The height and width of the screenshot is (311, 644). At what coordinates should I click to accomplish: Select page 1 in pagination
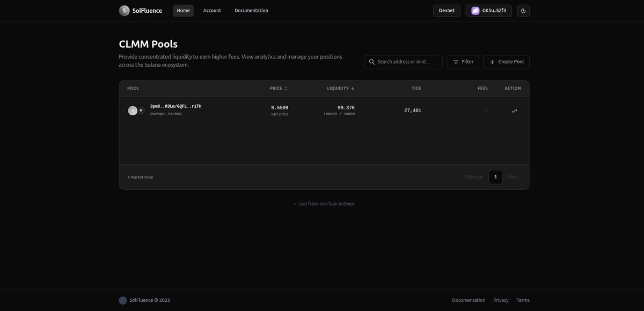pos(495,177)
